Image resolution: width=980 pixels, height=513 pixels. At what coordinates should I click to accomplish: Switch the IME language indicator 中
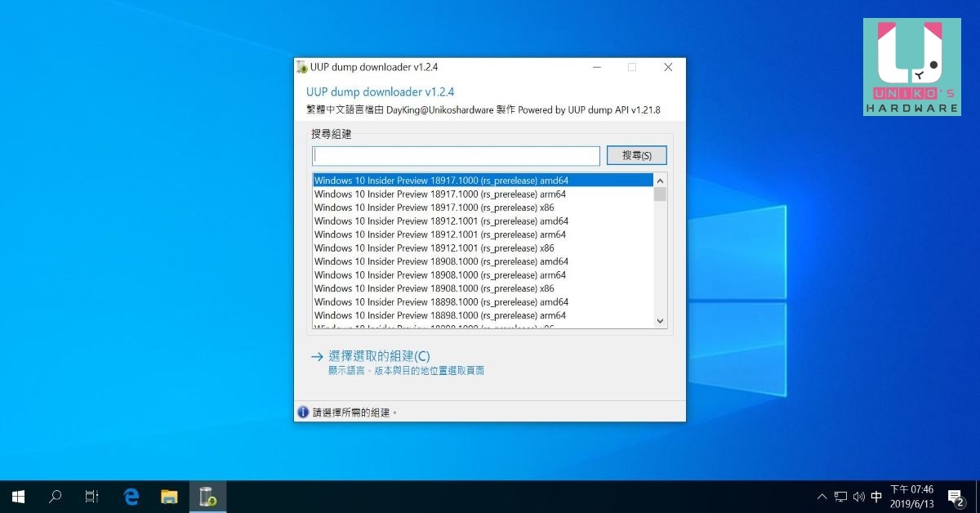(x=876, y=497)
